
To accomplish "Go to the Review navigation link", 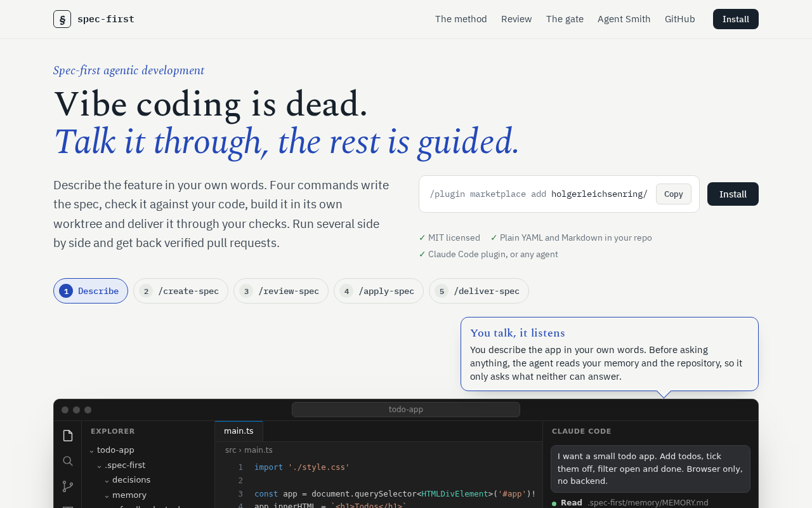I will point(516,19).
